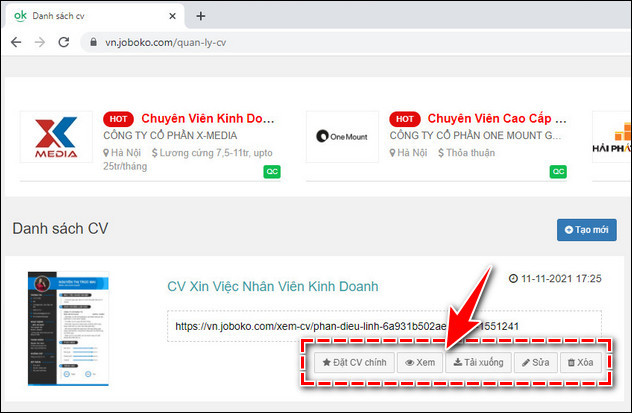Screen dimensions: 632x413
Task: Go back with the browser back arrow
Action: tap(16, 42)
